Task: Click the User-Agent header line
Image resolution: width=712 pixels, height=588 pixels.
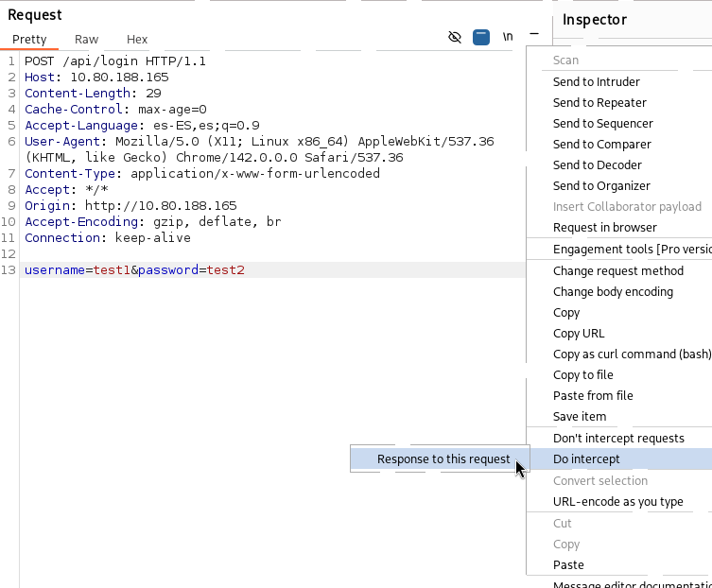Action: [x=259, y=142]
